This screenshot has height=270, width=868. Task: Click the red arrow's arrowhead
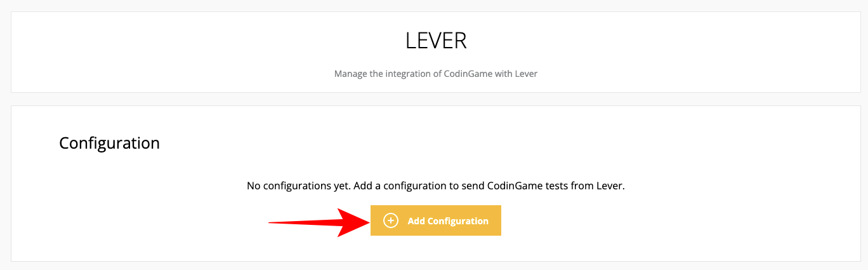353,222
